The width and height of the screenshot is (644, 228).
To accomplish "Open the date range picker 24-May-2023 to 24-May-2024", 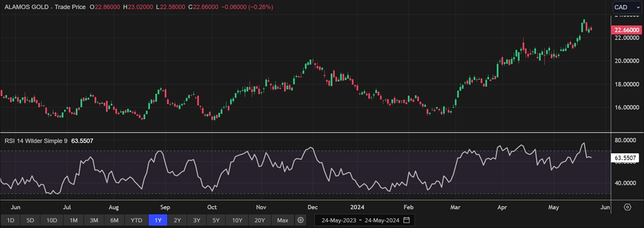I will pos(365,220).
